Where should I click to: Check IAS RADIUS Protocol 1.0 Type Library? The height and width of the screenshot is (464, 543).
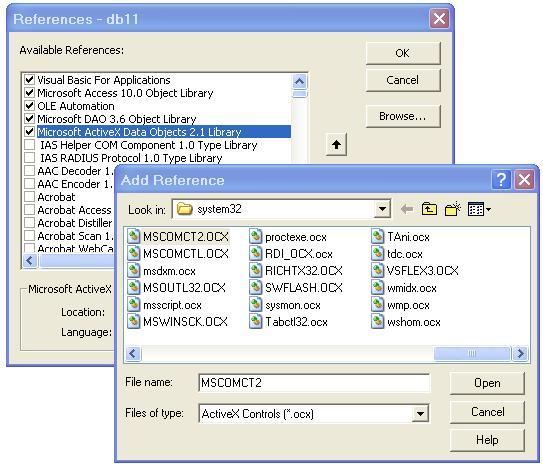click(30, 158)
